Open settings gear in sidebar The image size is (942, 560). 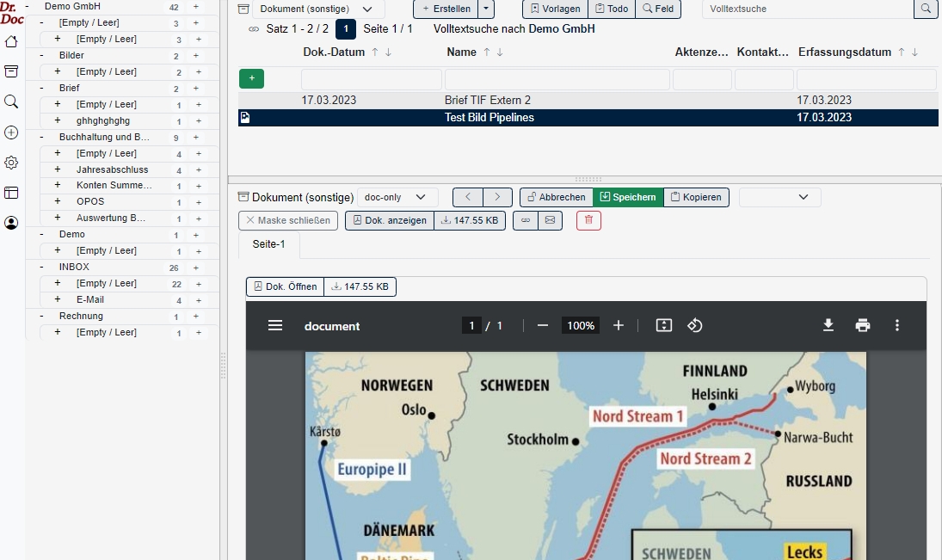pos(11,163)
